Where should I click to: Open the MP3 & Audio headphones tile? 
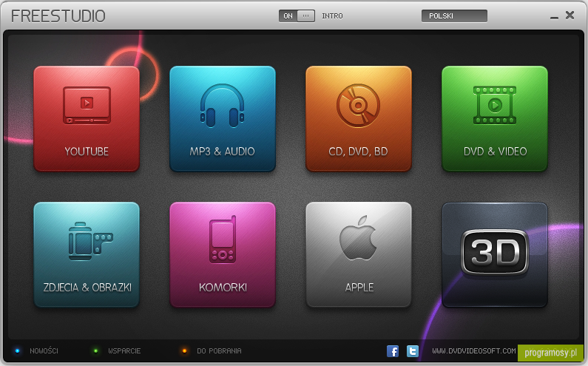point(223,119)
